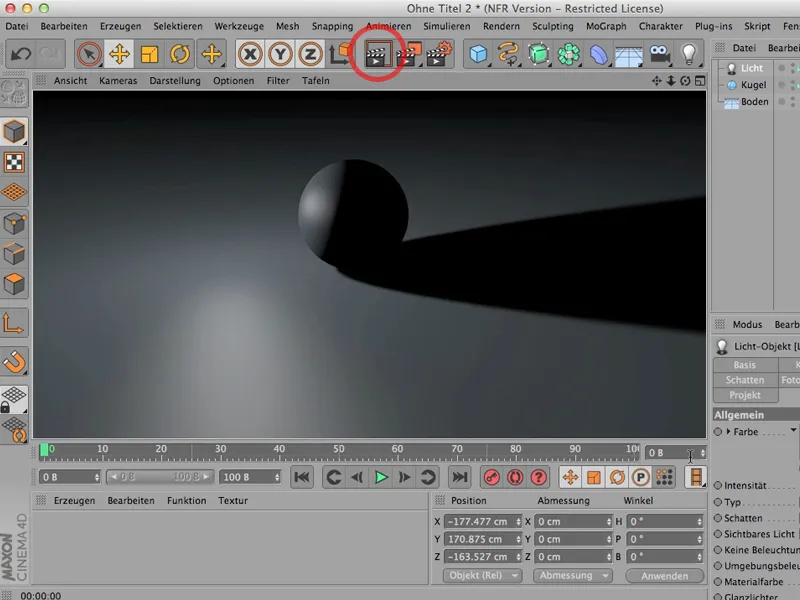The width and height of the screenshot is (800, 600).
Task: Expand the Farbe color parameter
Action: (x=729, y=432)
